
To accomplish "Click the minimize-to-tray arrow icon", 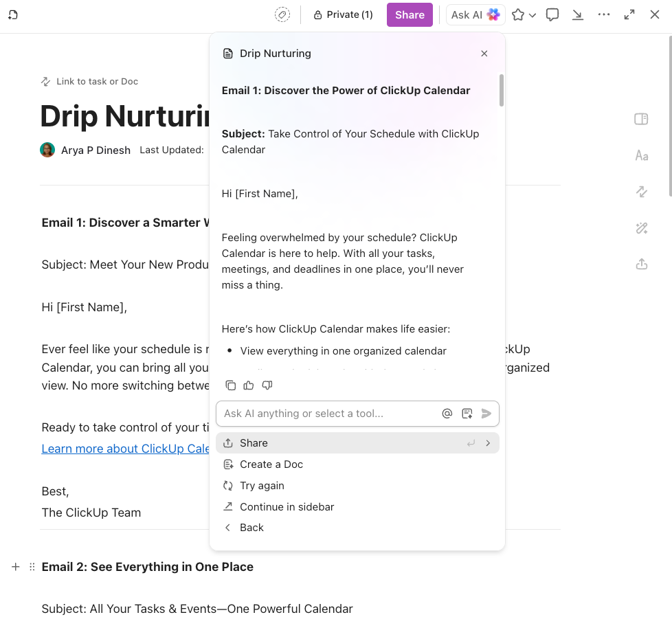I will pos(578,15).
